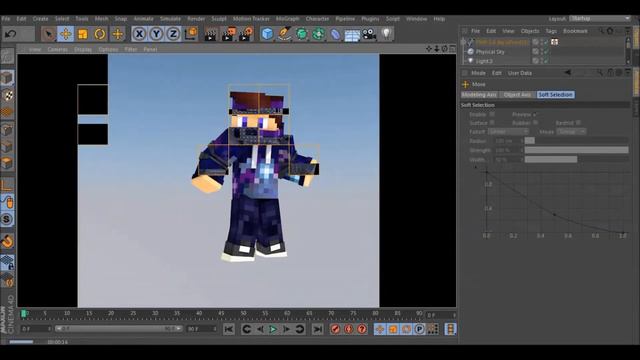Click frame 50 on timeline ruler

[x=243, y=313]
